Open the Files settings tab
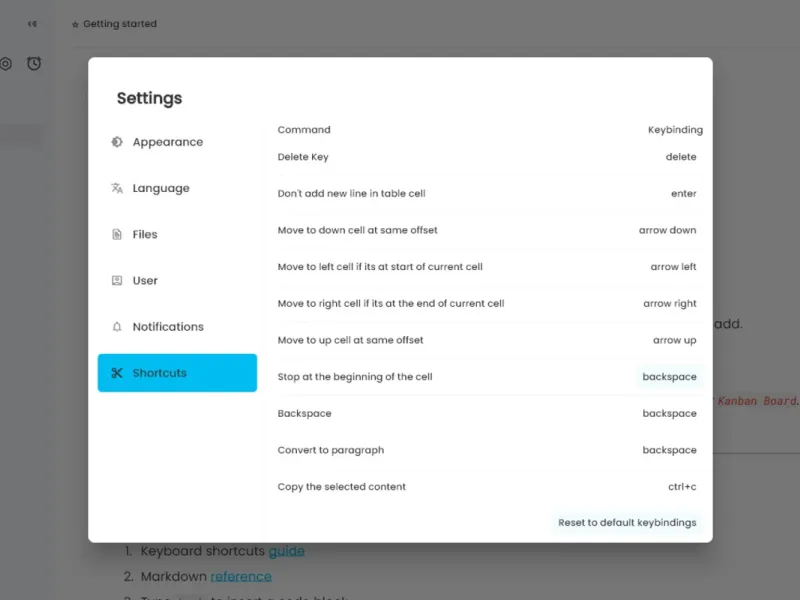The width and height of the screenshot is (800, 600). pos(177,234)
